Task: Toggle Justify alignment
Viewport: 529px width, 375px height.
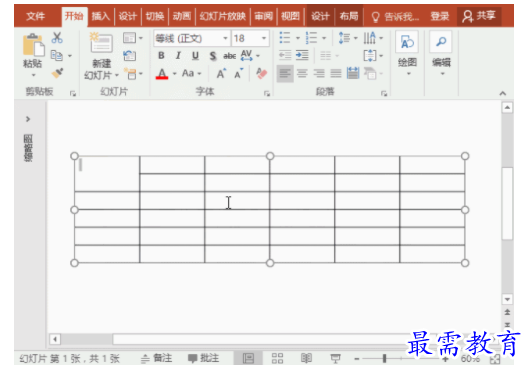Action: coord(336,73)
